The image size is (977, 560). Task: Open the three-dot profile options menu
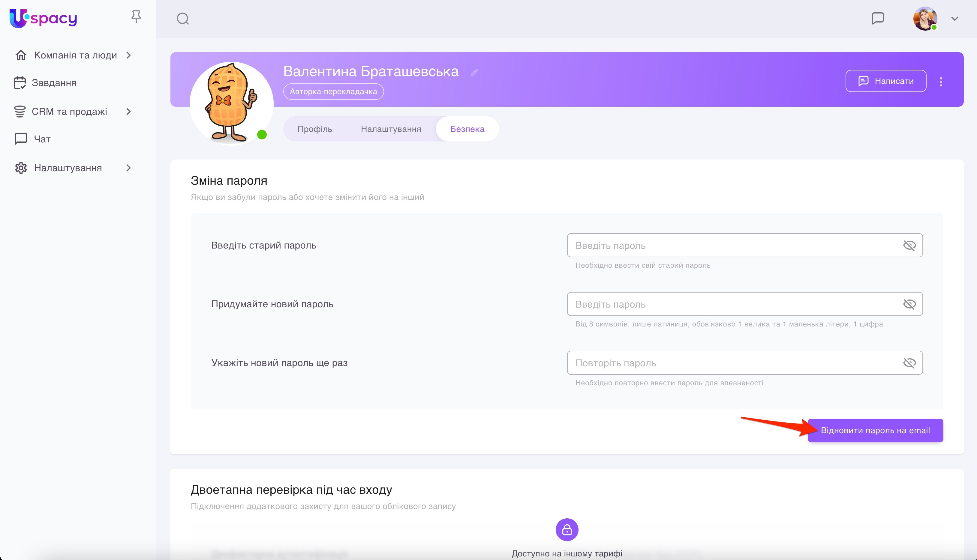(941, 81)
